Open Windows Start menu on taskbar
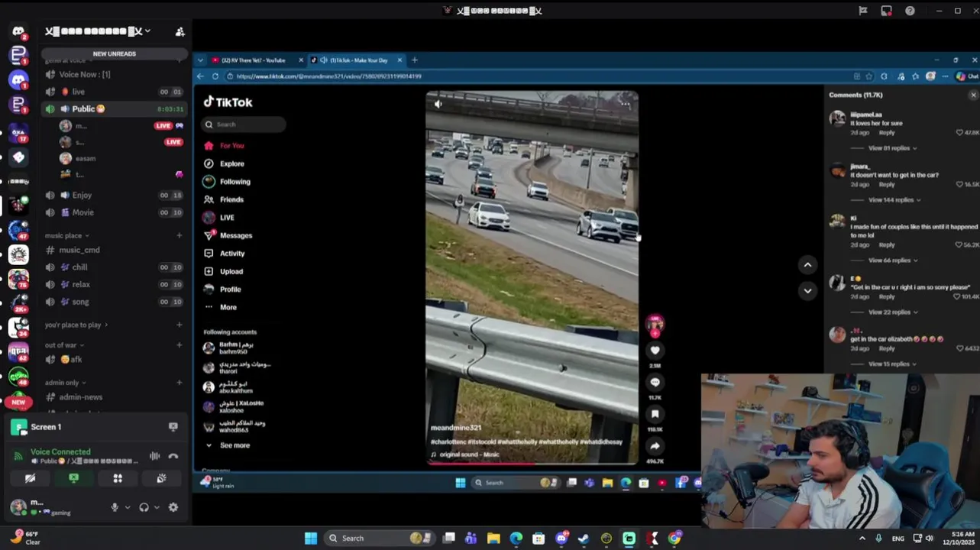Viewport: 980px width, 550px height. click(311, 539)
